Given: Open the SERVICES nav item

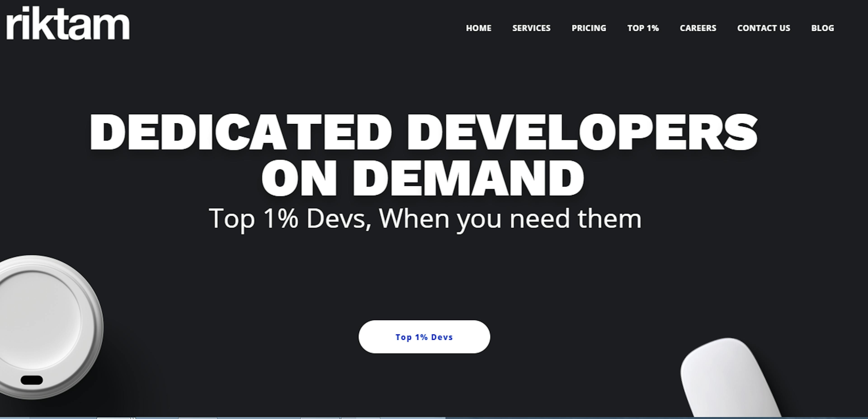Looking at the screenshot, I should click(531, 28).
